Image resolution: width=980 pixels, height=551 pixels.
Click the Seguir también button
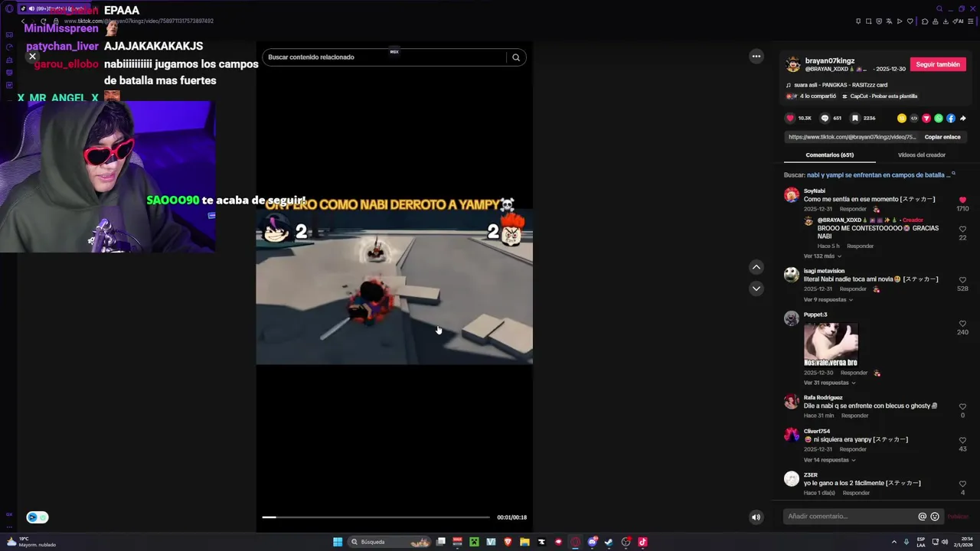[x=938, y=64]
